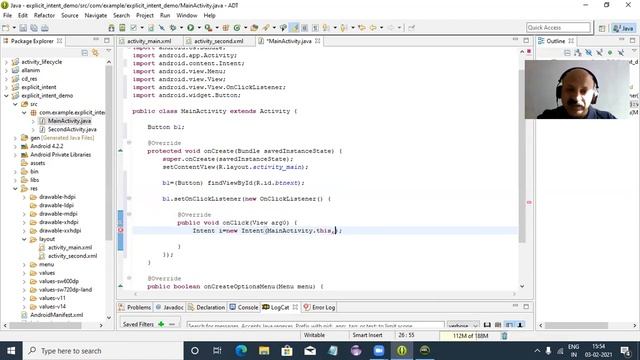
Task: Click the New file toolbar icon
Action: (x=6, y=28)
